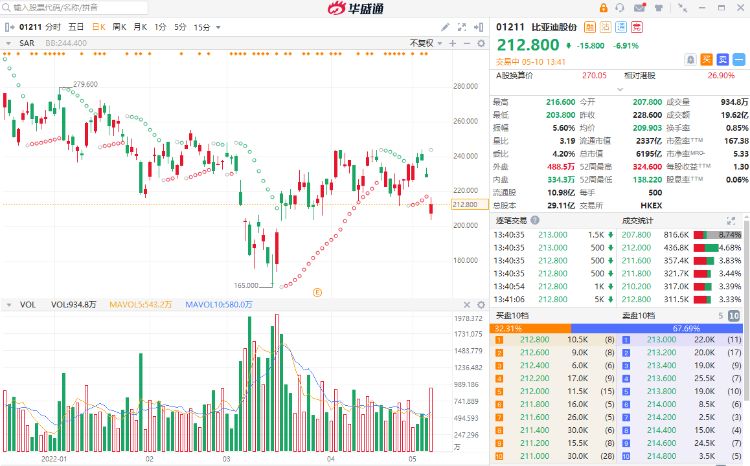Collapse the right quote panel
The image size is (750, 466).
(x=478, y=27)
